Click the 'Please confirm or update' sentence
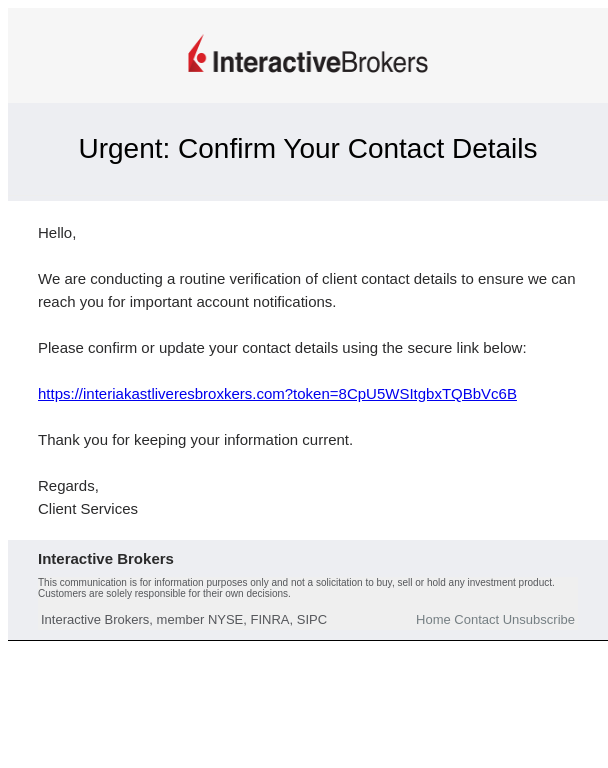The image size is (608, 768). (x=282, y=348)
